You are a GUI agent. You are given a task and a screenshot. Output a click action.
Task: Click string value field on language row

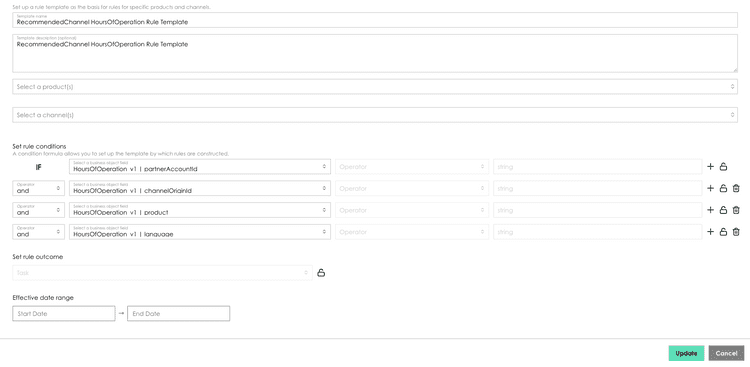tap(598, 232)
